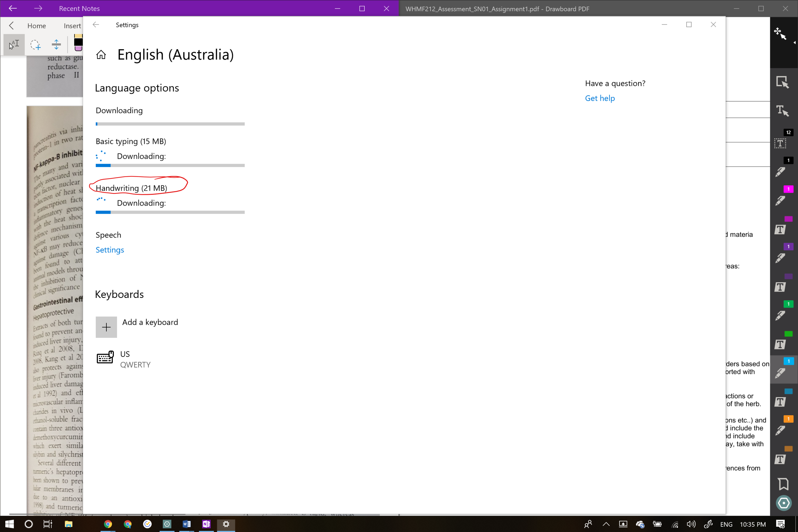798x532 pixels.
Task: Switch to the Insert tab in OneNote
Action: (x=72, y=26)
